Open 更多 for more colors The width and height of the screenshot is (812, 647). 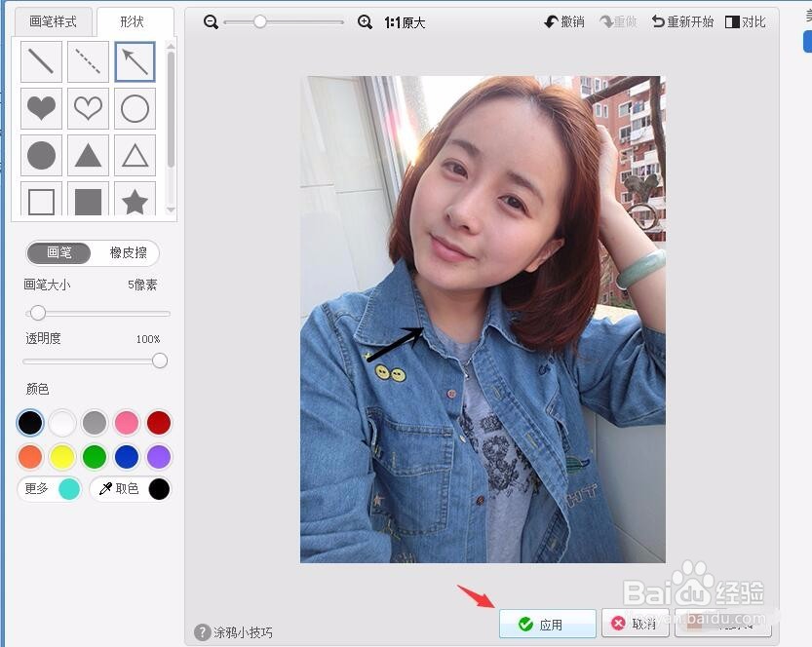point(50,488)
